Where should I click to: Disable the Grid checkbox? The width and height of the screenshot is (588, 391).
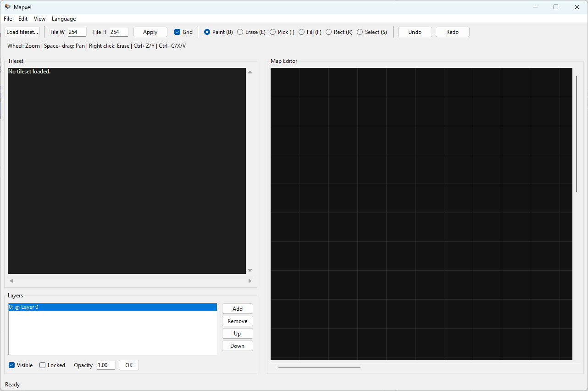click(177, 32)
